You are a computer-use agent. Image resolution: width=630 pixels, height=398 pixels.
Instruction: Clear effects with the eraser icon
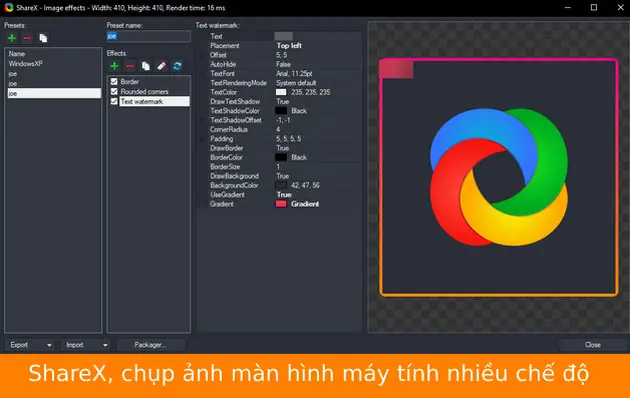point(161,66)
